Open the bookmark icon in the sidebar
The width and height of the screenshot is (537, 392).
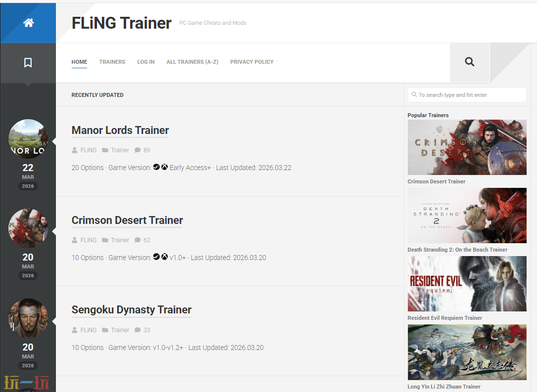[x=28, y=62]
